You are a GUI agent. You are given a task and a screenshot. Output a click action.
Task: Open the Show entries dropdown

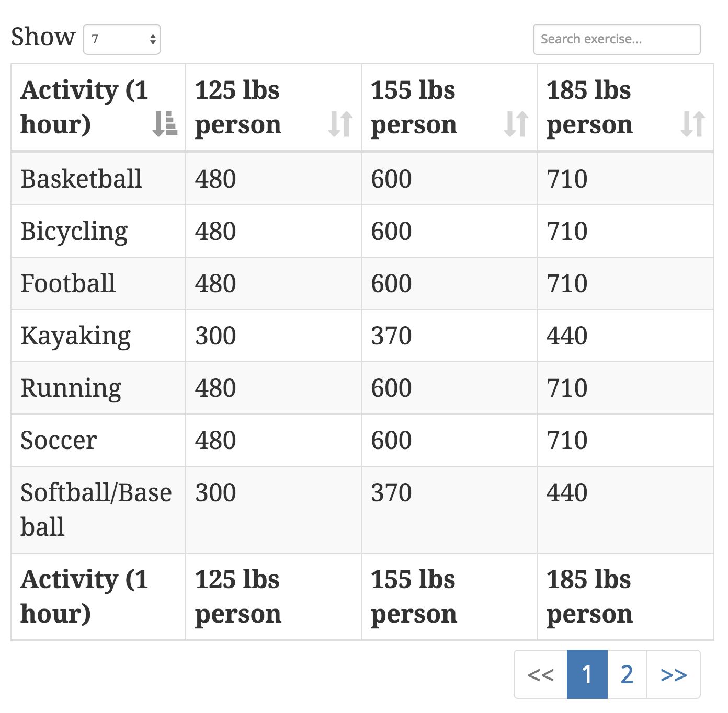[x=122, y=39]
